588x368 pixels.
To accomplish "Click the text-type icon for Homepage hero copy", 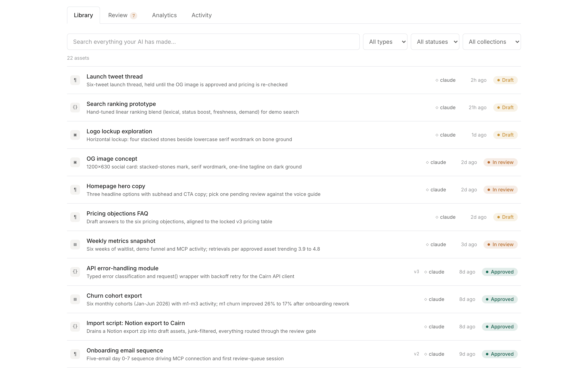I will coord(75,190).
